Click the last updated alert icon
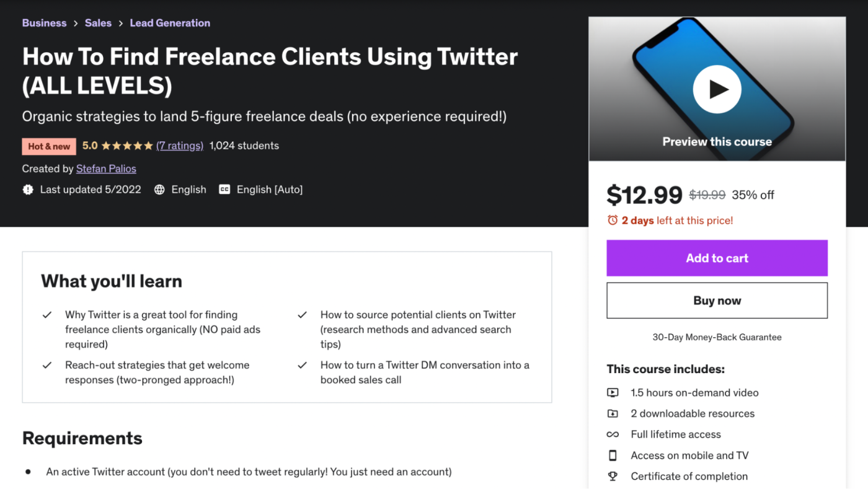868x489 pixels. [x=28, y=190]
